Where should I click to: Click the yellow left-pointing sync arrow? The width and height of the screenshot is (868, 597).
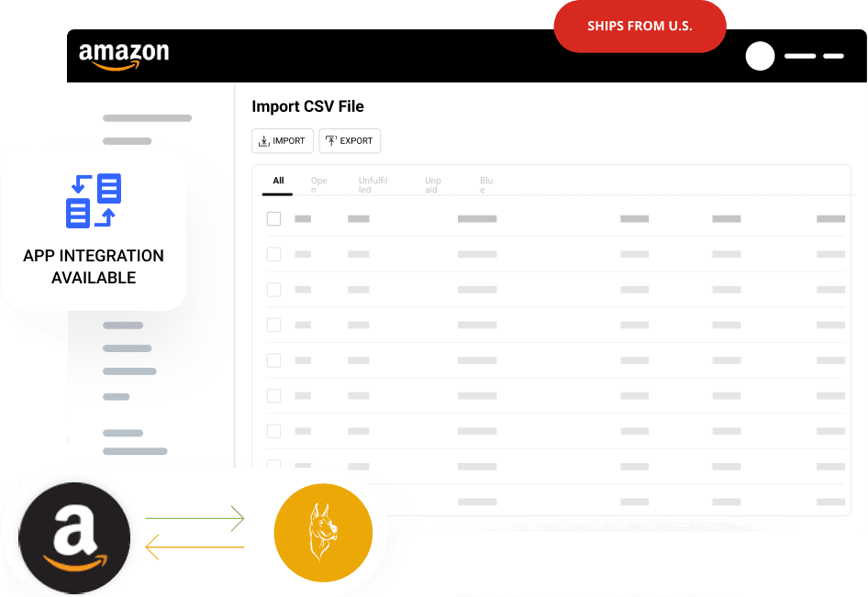pos(195,547)
